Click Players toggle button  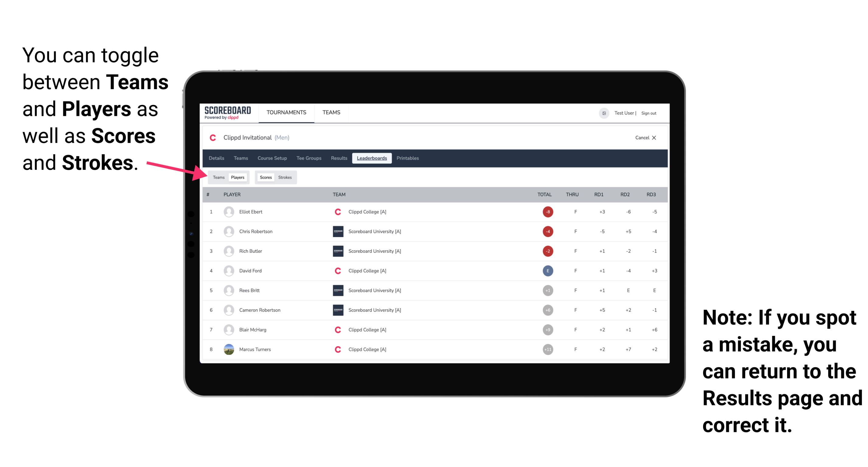(x=237, y=177)
